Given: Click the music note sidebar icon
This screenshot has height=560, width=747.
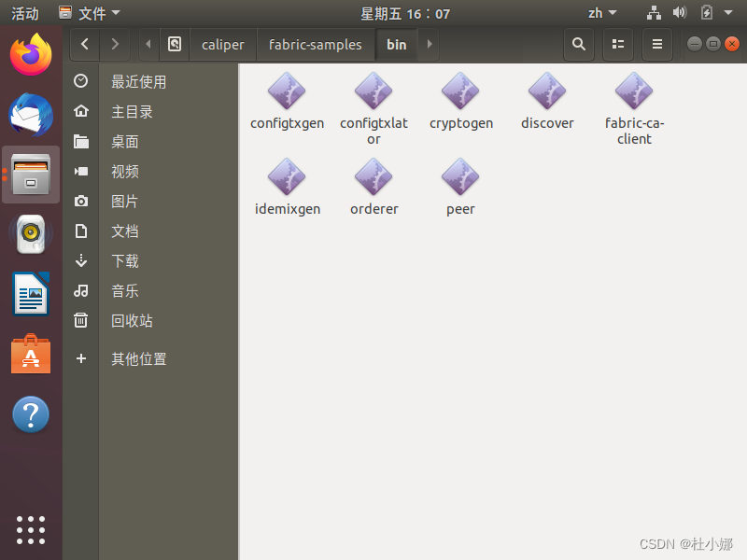Looking at the screenshot, I should tap(81, 290).
